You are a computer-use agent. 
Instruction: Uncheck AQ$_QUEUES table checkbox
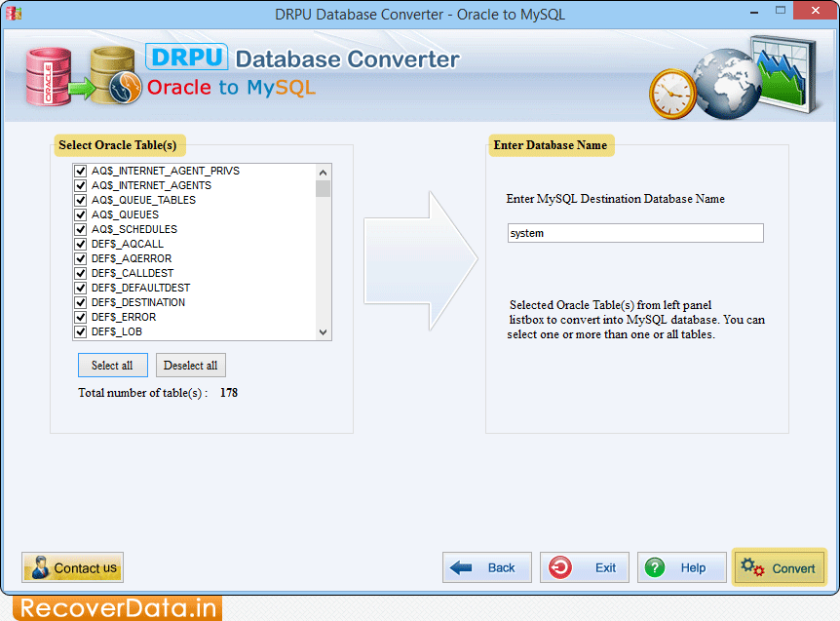tap(80, 214)
